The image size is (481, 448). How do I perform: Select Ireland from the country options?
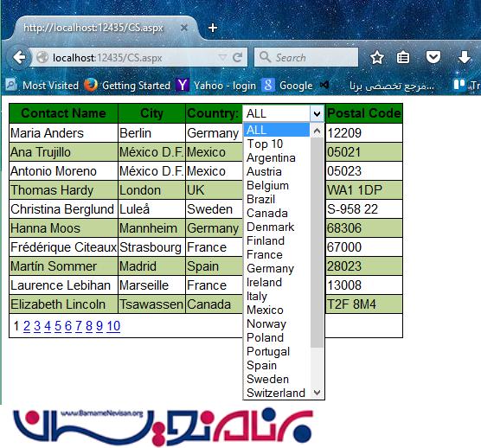tap(277, 282)
